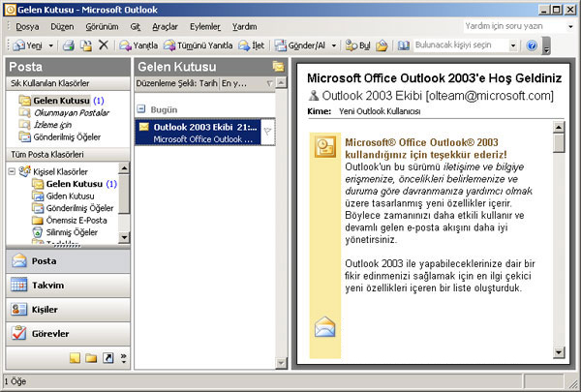Click the envelope icon of the message

(143, 127)
